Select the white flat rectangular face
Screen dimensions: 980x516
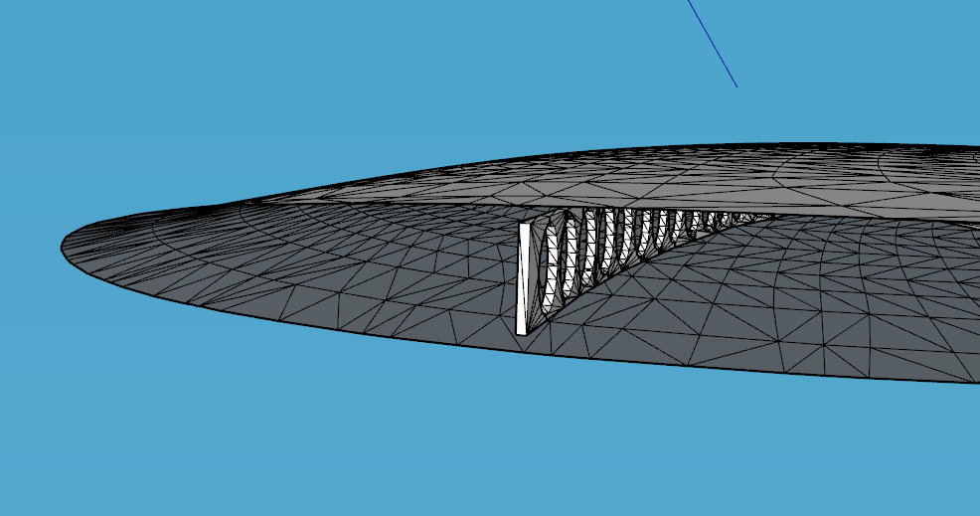pyautogui.click(x=523, y=279)
